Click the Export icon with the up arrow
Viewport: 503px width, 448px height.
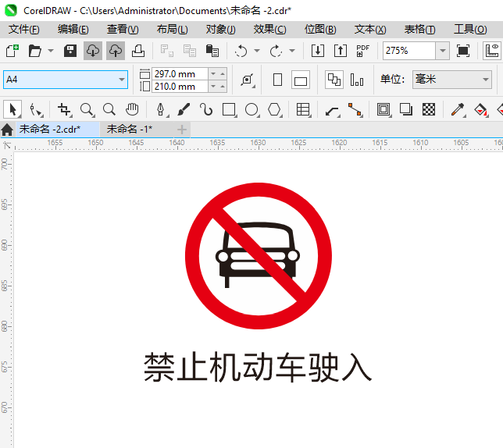341,51
